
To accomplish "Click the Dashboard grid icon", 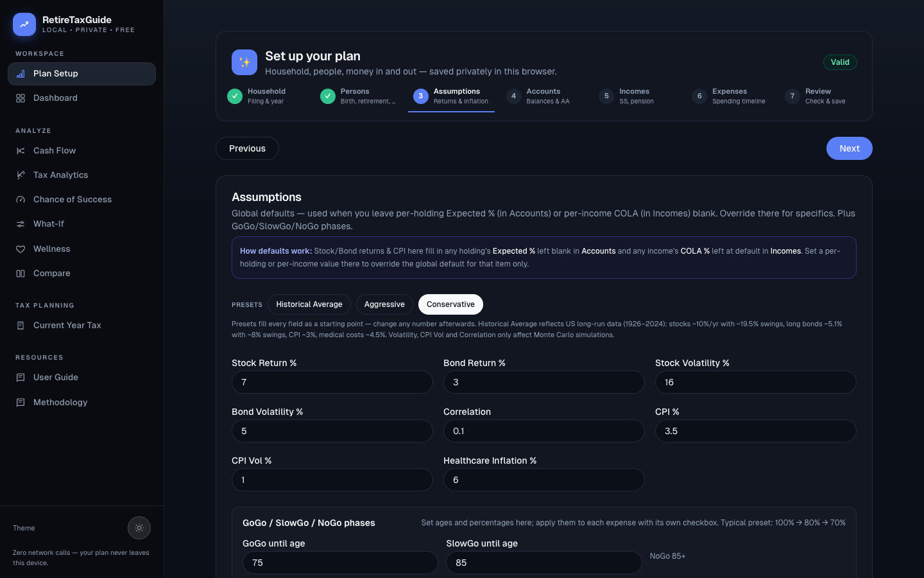I will pyautogui.click(x=21, y=98).
